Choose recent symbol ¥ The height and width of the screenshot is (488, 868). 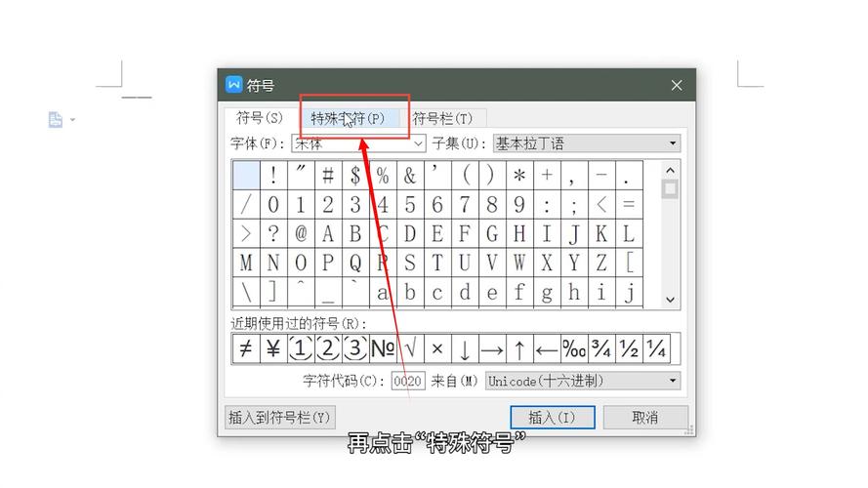click(273, 348)
